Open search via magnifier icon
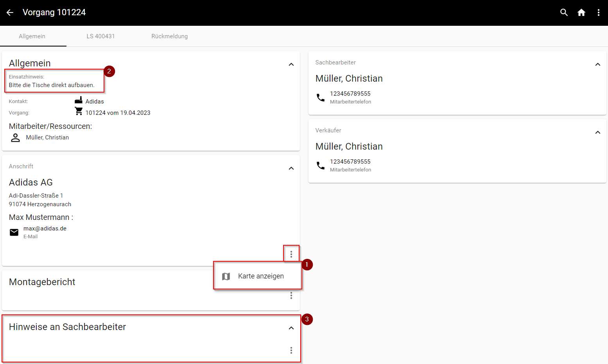 click(x=564, y=12)
